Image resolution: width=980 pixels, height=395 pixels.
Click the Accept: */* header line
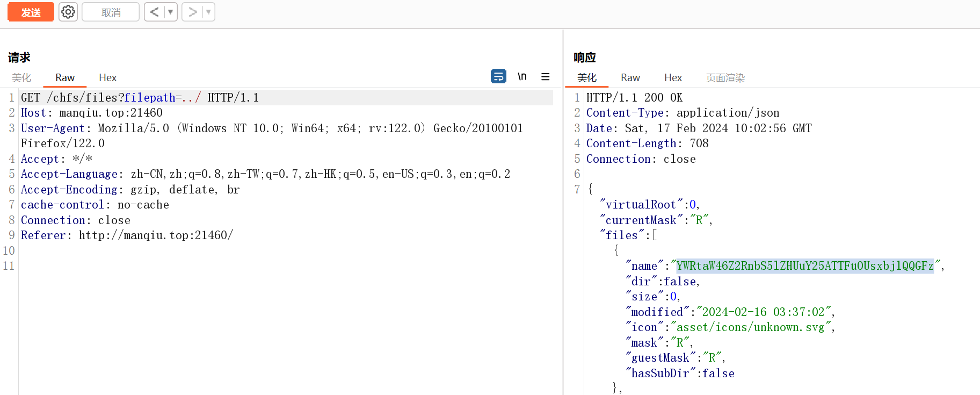pyautogui.click(x=56, y=159)
